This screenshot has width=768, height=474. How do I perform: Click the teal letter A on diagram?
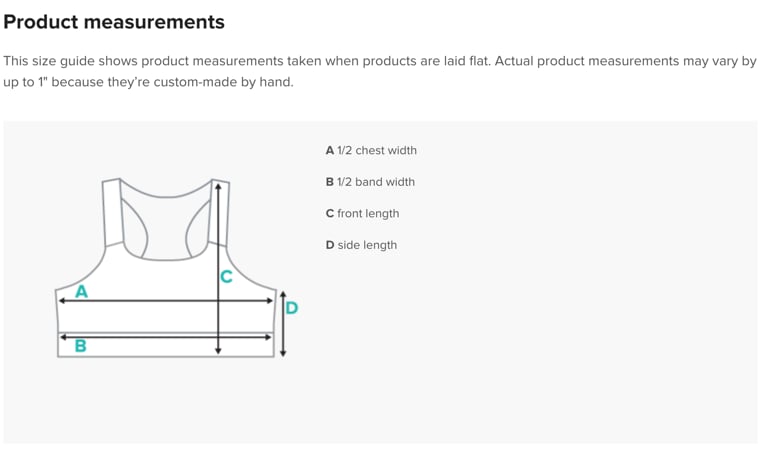(x=81, y=291)
